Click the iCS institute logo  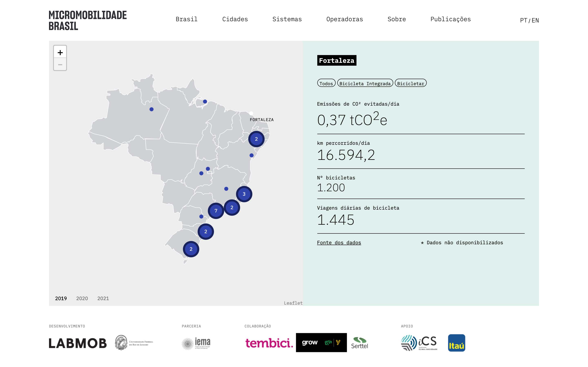(419, 343)
